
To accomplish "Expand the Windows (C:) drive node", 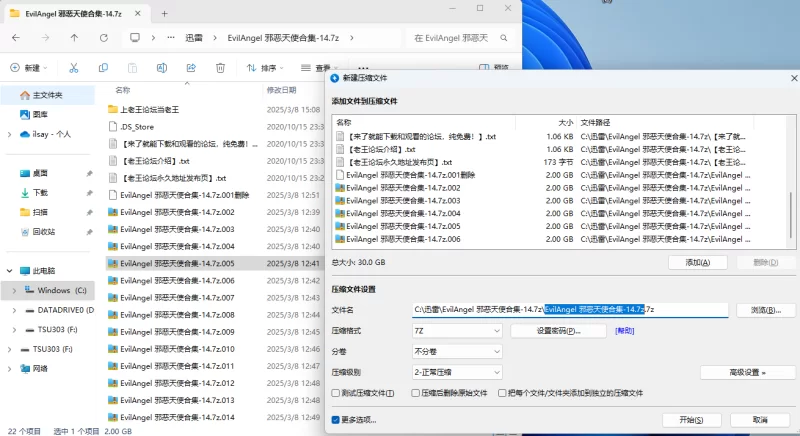I will [14, 290].
